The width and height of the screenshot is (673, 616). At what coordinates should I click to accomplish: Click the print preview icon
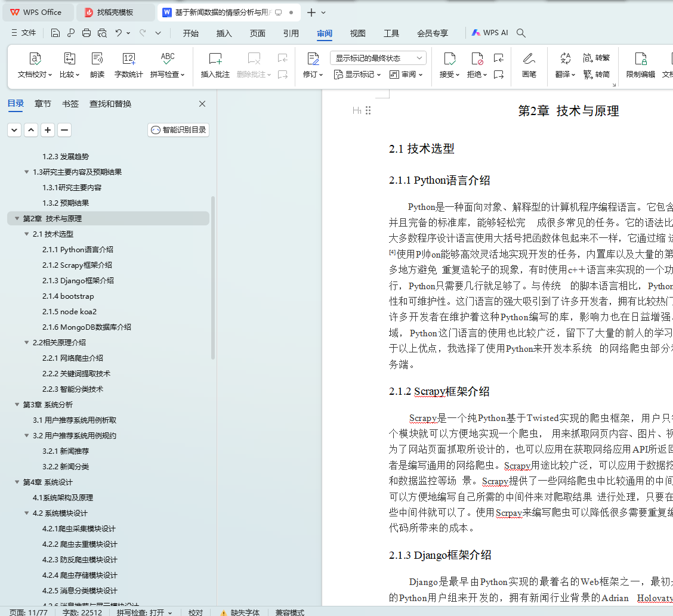(101, 33)
